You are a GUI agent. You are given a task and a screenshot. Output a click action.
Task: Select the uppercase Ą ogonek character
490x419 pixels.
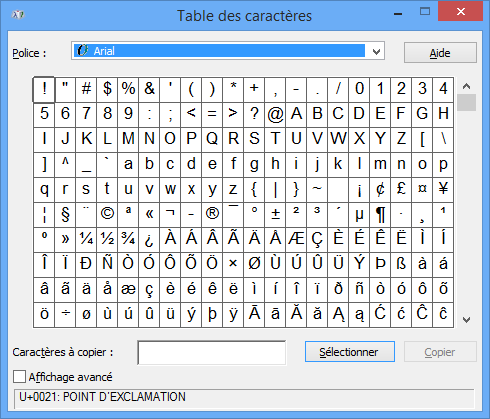[x=338, y=315]
